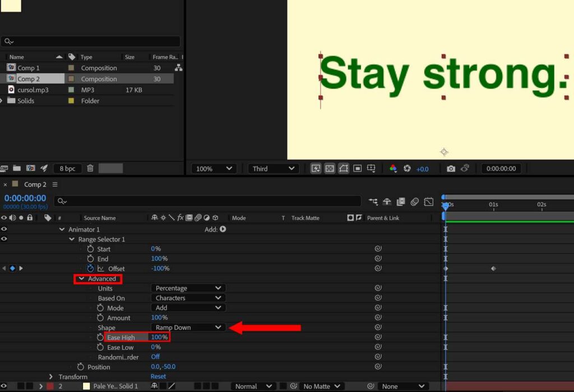Collapse the Animator 1 group
Screen dimensions: 574x392
point(62,229)
